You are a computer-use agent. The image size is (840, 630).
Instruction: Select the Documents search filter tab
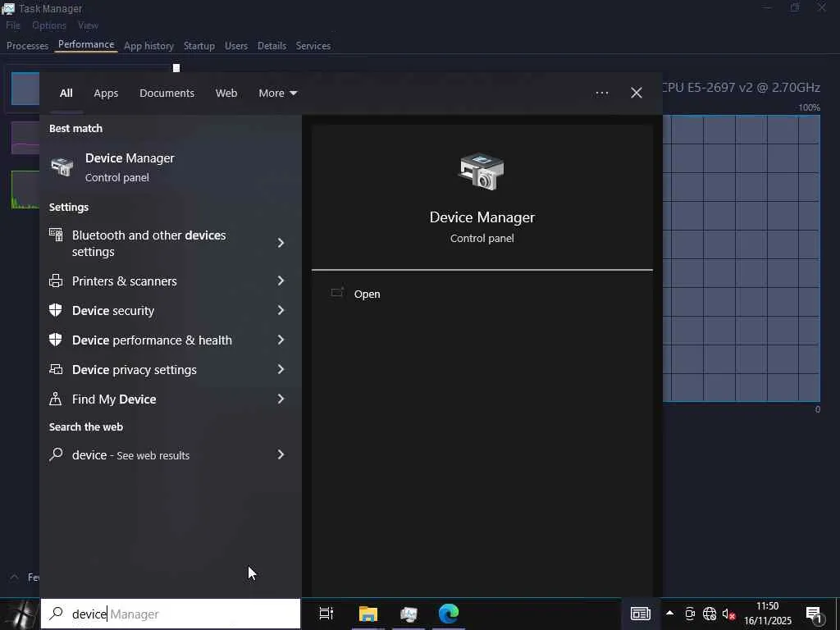pos(167,94)
